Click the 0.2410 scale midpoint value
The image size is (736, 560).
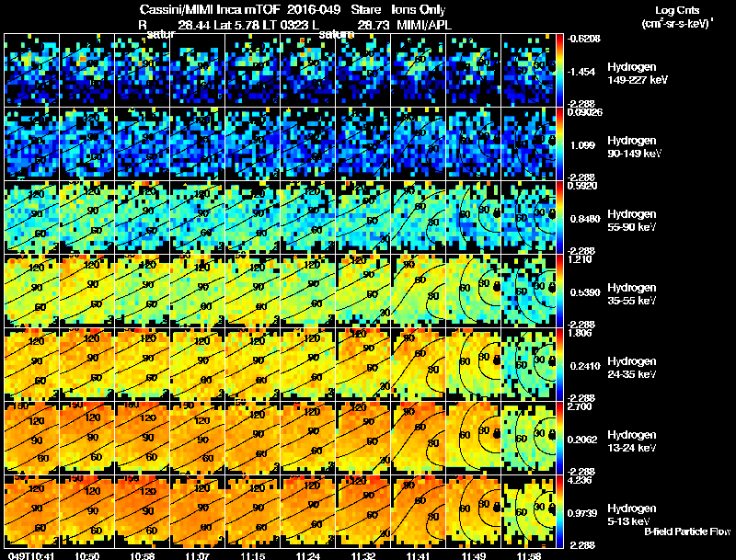pyautogui.click(x=585, y=366)
